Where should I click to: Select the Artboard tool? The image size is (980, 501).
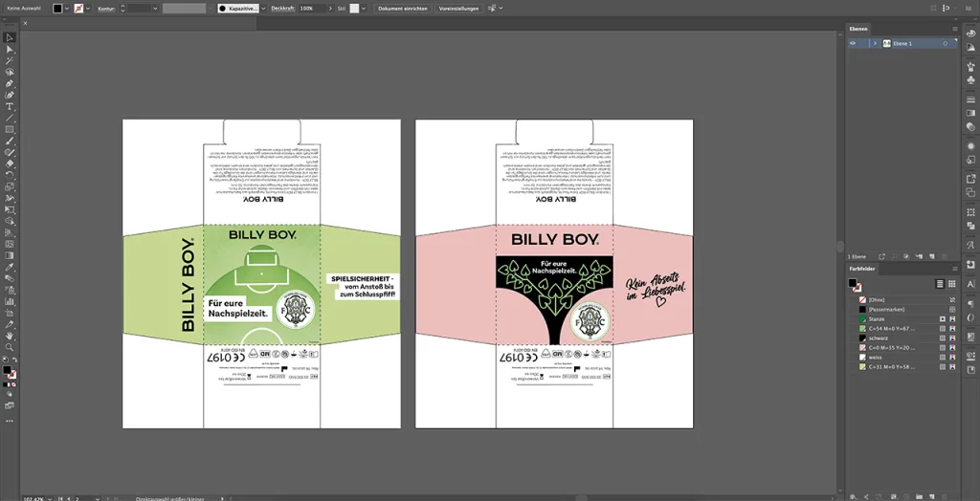pos(10,313)
